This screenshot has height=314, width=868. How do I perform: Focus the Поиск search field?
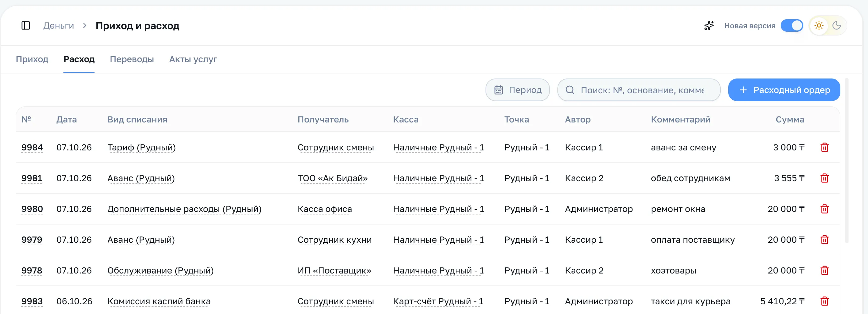click(639, 90)
